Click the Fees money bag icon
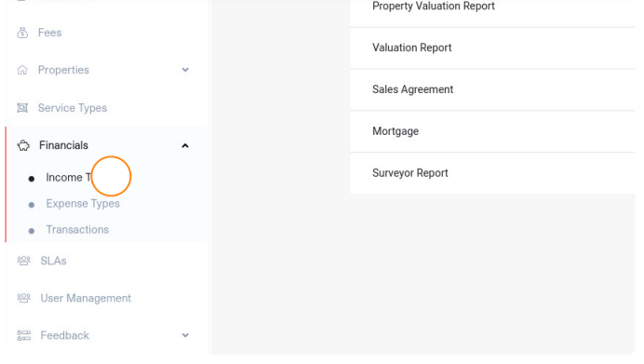The height and width of the screenshot is (364, 644). click(22, 33)
